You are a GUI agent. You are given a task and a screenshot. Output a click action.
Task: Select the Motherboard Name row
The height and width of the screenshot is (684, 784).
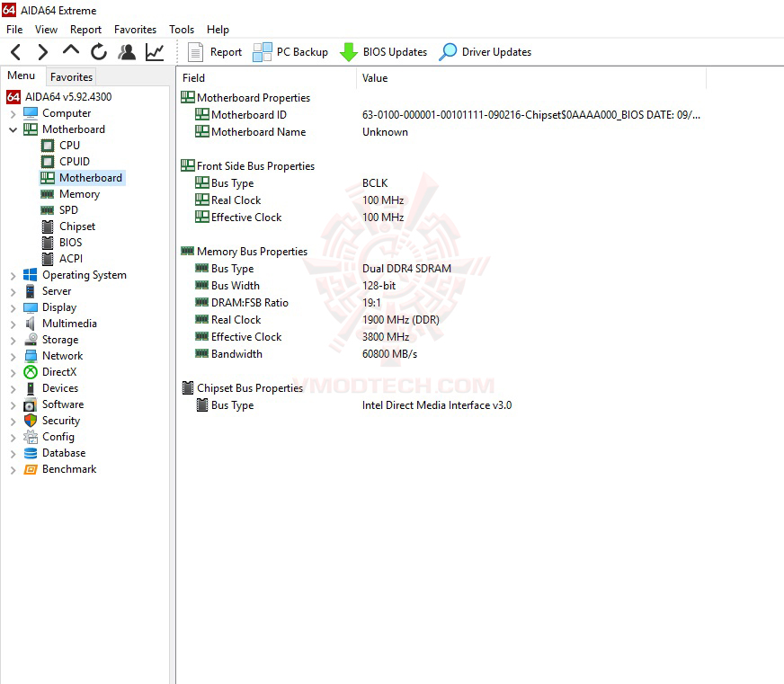[x=301, y=132]
